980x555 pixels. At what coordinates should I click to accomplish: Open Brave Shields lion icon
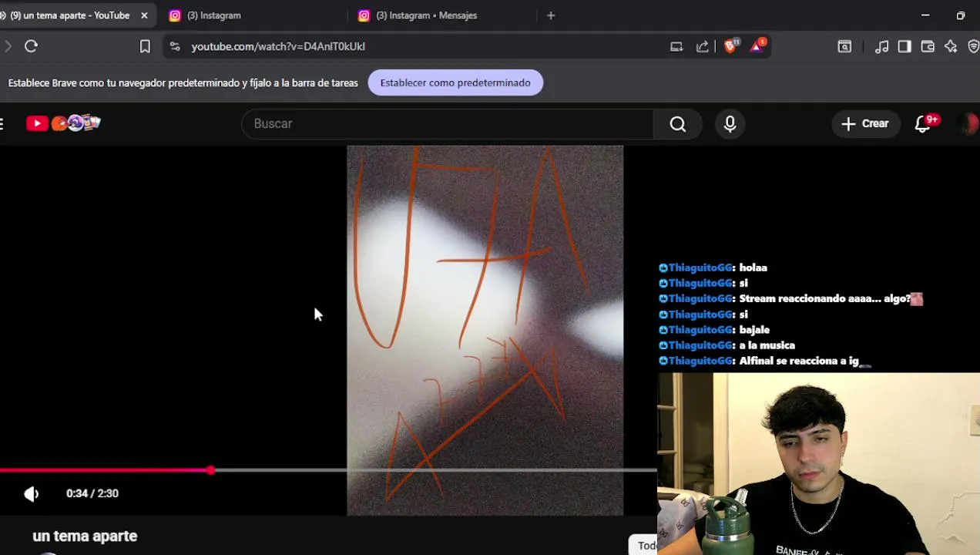click(x=731, y=45)
